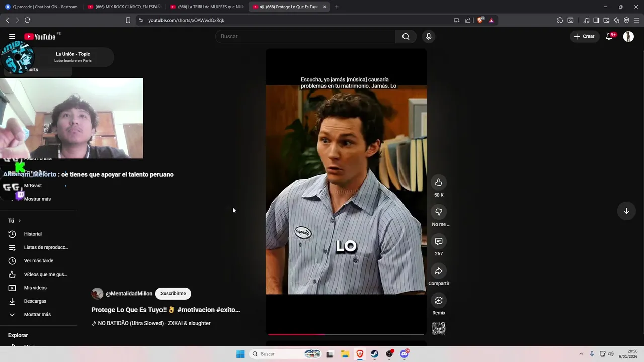This screenshot has height=362, width=644.
Task: Open browser extensions puzzle icon
Action: 560,20
